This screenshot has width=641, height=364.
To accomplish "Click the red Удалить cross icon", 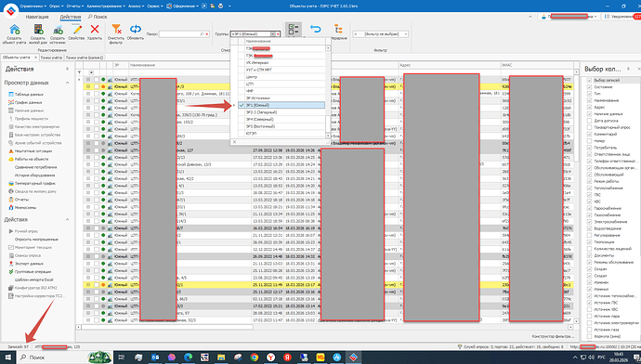I will tap(95, 30).
